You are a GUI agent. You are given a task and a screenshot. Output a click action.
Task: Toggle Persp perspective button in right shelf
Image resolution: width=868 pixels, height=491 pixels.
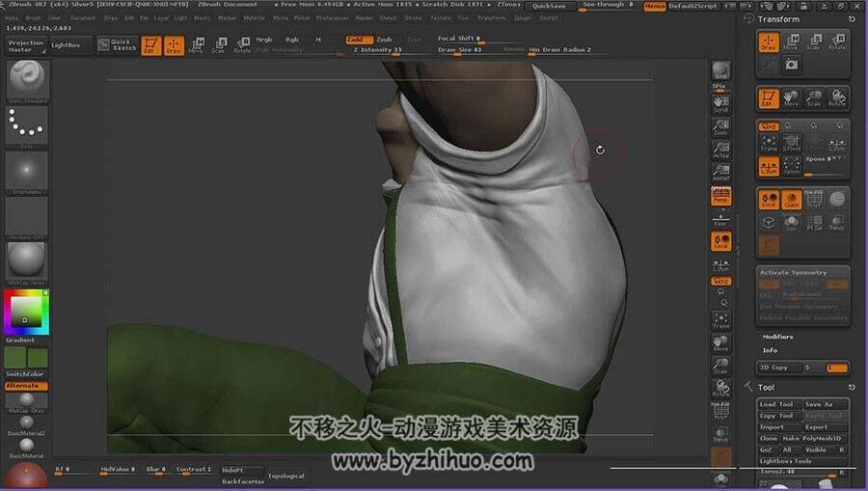(x=720, y=196)
